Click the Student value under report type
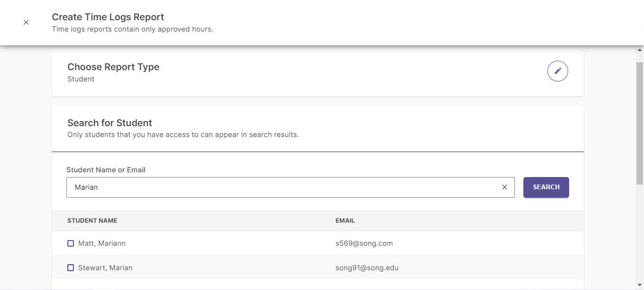Viewport: 644px width, 290px height. 81,79
